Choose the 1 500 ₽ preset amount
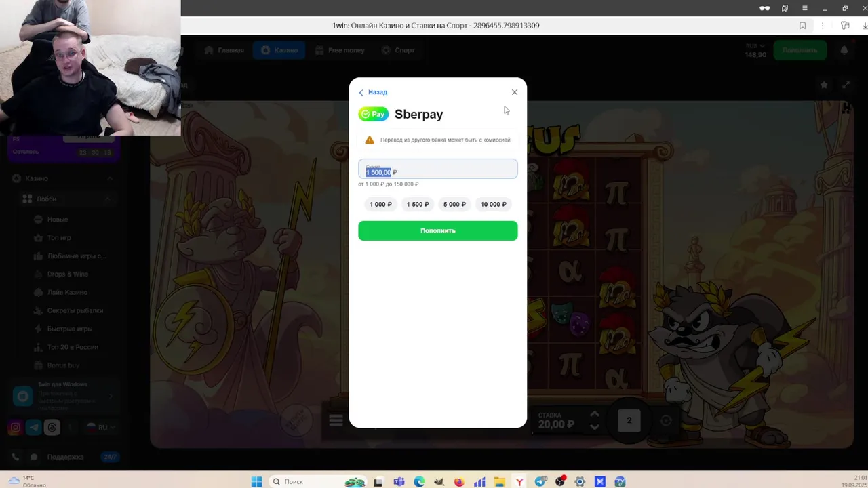This screenshot has height=488, width=868. (417, 204)
